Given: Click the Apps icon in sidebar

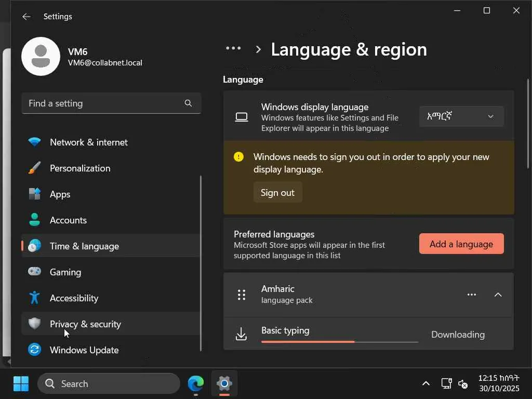Looking at the screenshot, I should click(35, 194).
